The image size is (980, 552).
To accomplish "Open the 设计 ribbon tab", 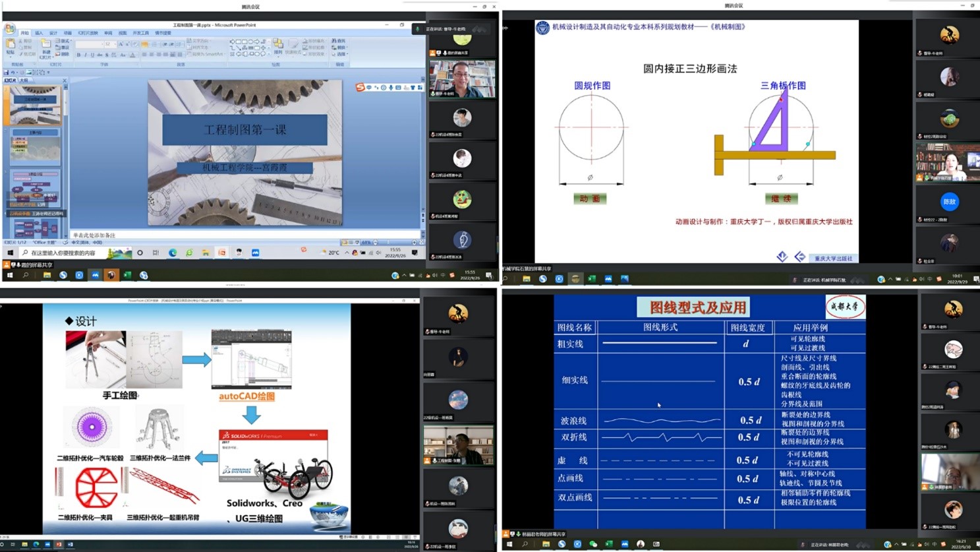I will click(53, 33).
